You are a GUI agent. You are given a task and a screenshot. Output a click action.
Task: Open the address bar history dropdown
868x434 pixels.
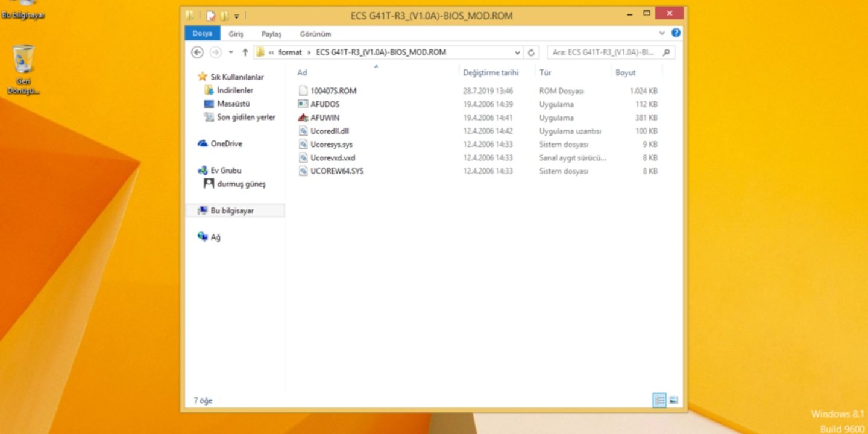point(517,52)
